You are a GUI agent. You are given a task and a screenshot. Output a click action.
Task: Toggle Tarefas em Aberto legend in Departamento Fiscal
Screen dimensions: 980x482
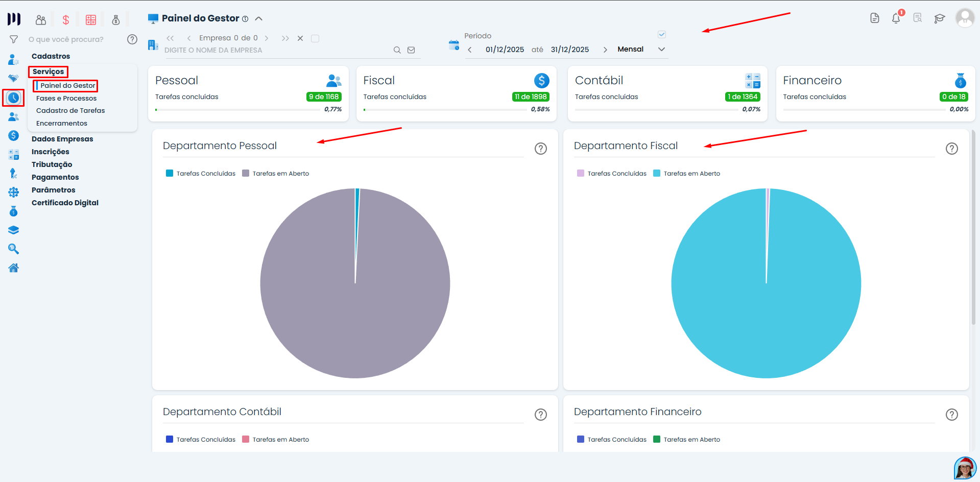tap(686, 174)
